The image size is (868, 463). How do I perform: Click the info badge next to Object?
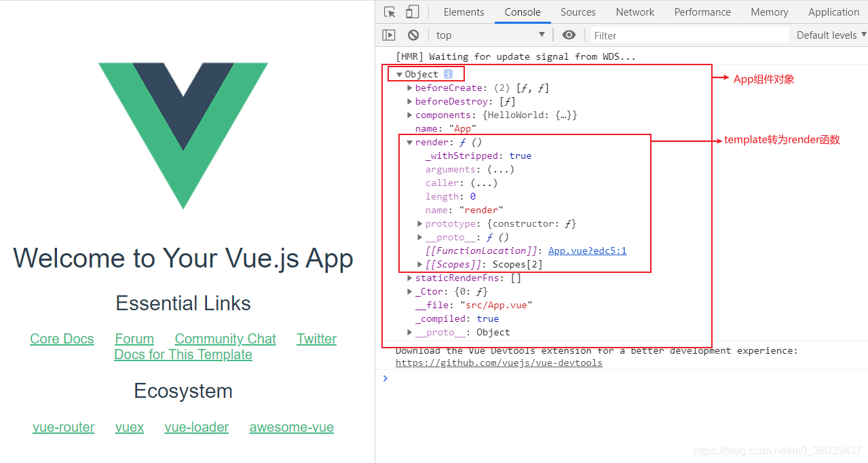[x=448, y=74]
